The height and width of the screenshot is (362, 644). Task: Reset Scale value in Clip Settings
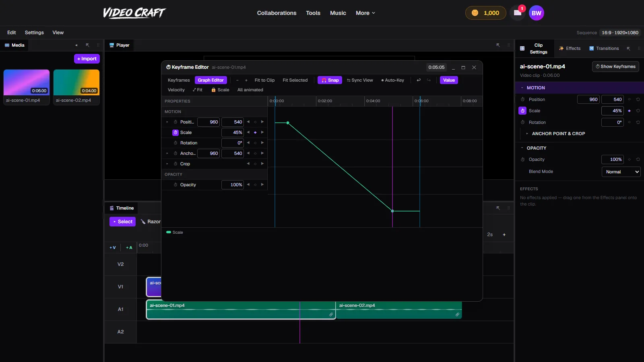[x=638, y=111]
